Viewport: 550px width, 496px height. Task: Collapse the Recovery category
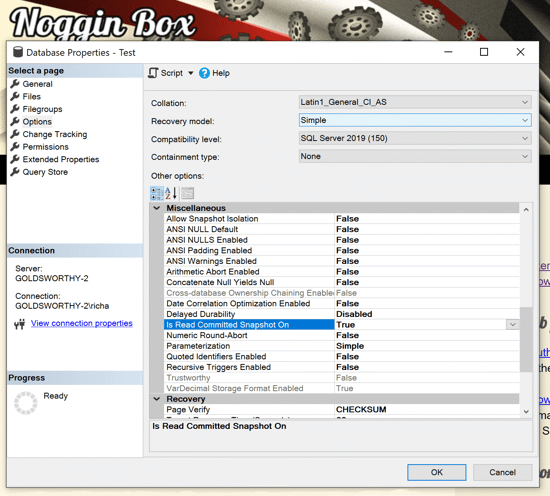coord(157,399)
